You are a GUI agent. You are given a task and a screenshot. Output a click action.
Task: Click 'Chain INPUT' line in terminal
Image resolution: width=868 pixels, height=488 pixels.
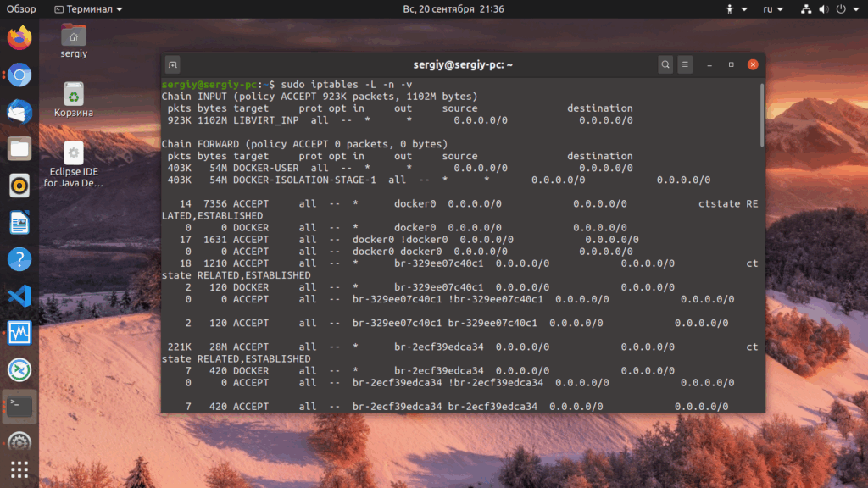(320, 97)
